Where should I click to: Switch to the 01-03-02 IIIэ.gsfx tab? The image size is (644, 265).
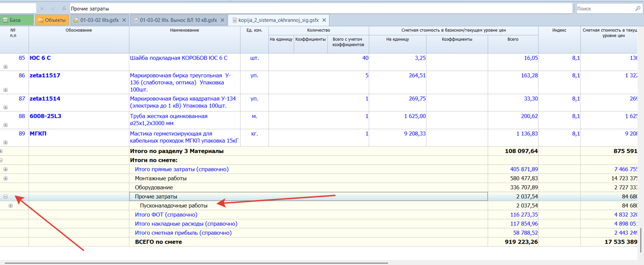pyautogui.click(x=99, y=20)
